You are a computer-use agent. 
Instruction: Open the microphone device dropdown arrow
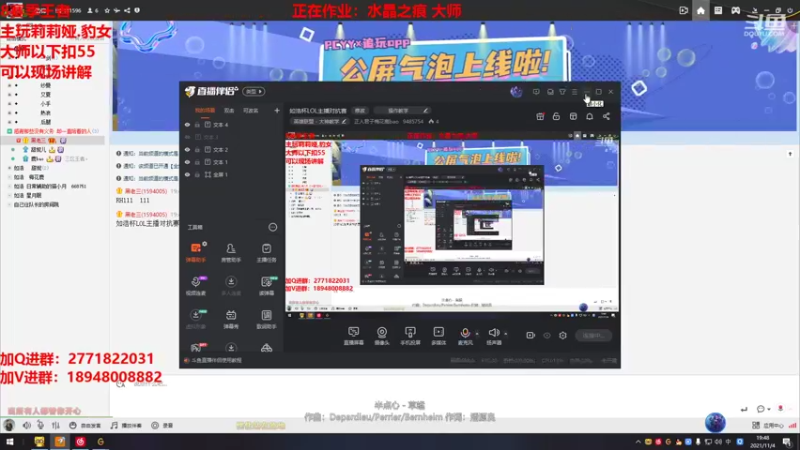click(477, 334)
